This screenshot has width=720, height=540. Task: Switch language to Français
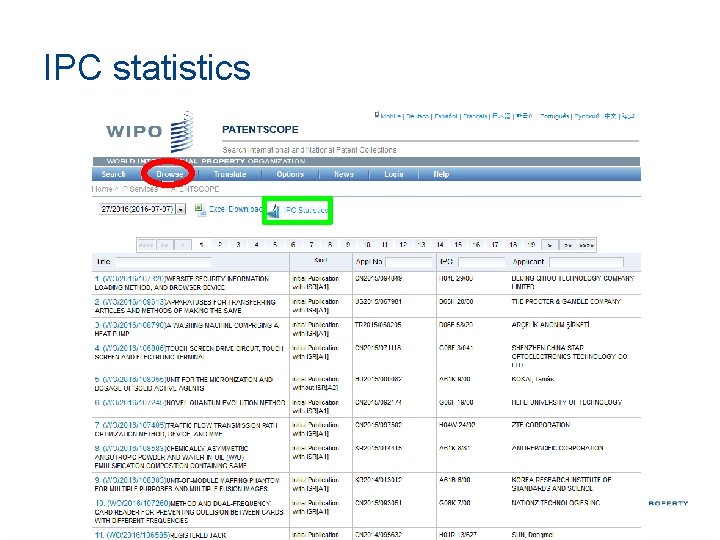475,116
